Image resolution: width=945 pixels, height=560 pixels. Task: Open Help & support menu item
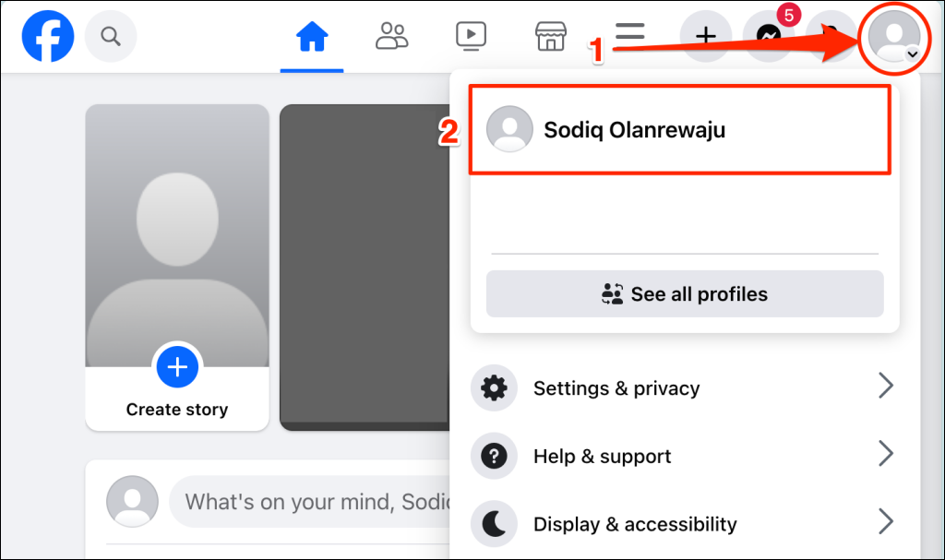[602, 457]
